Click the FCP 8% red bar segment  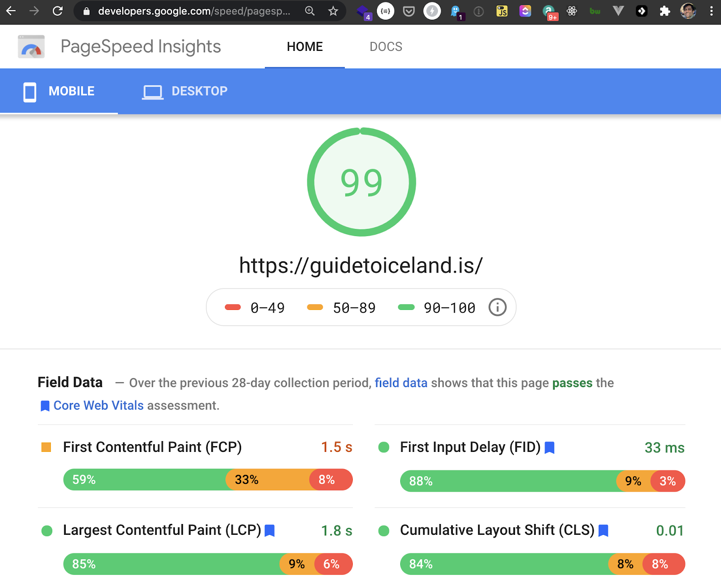tap(331, 479)
